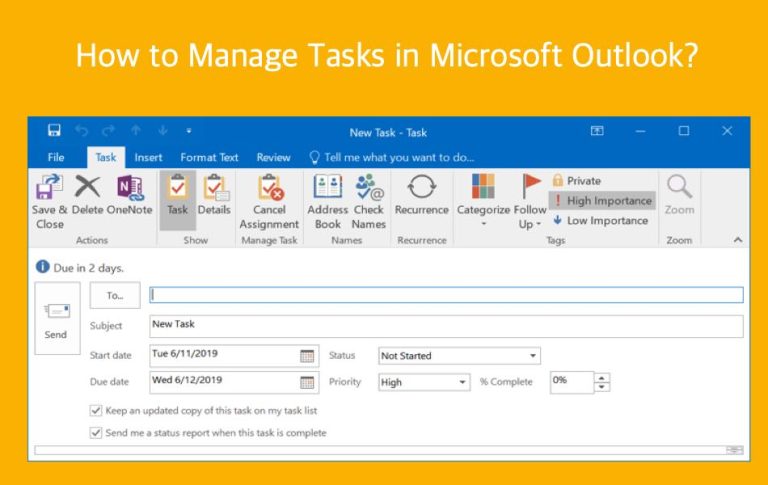
Task: Open the Priority dropdown
Action: coord(462,382)
